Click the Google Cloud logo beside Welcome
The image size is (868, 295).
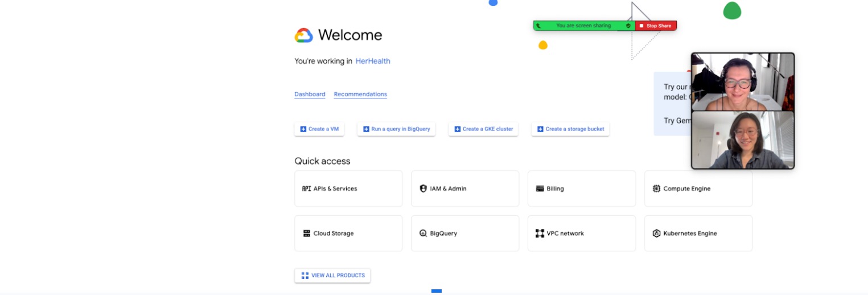303,35
